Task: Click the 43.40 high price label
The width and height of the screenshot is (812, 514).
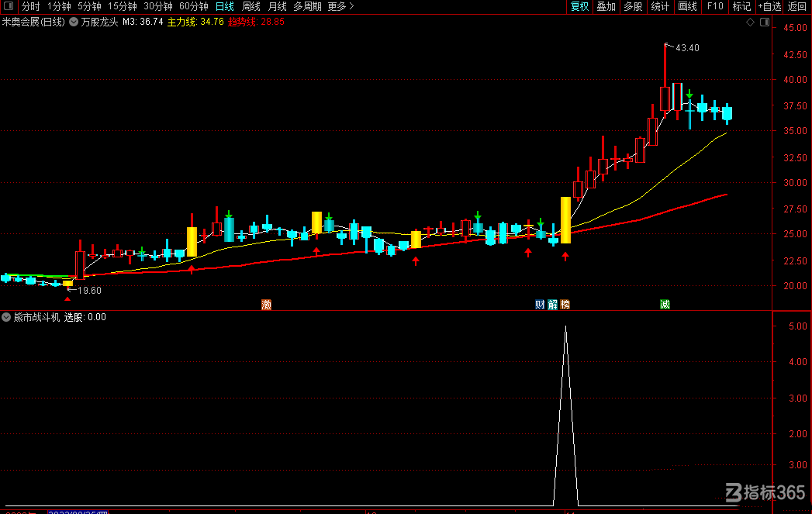Action: pyautogui.click(x=687, y=47)
